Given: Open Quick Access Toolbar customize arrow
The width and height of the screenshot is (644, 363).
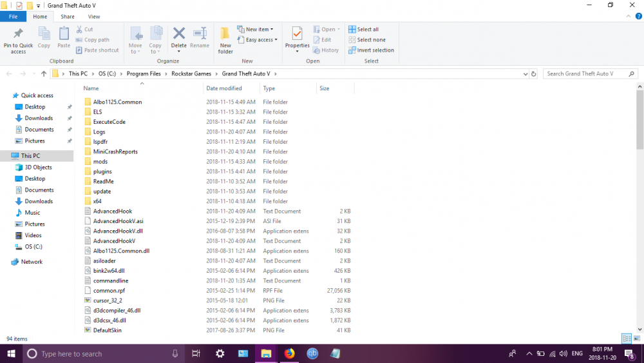Looking at the screenshot, I should [38, 6].
